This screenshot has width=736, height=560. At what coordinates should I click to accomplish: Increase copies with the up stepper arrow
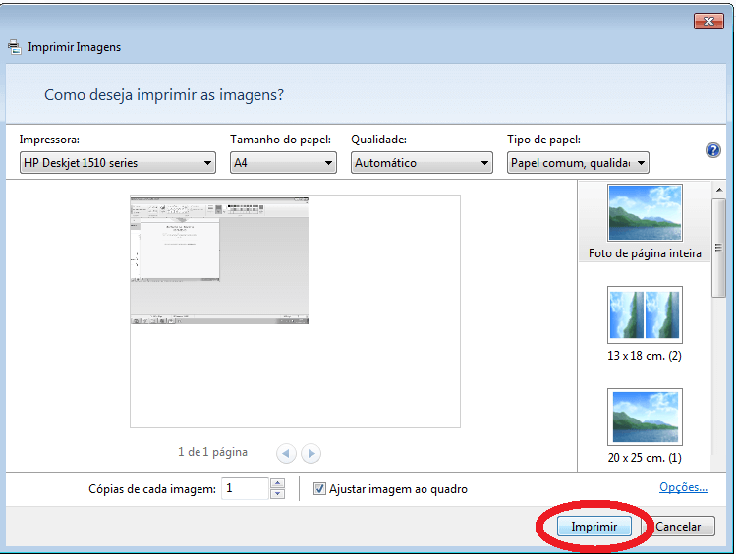click(x=277, y=483)
